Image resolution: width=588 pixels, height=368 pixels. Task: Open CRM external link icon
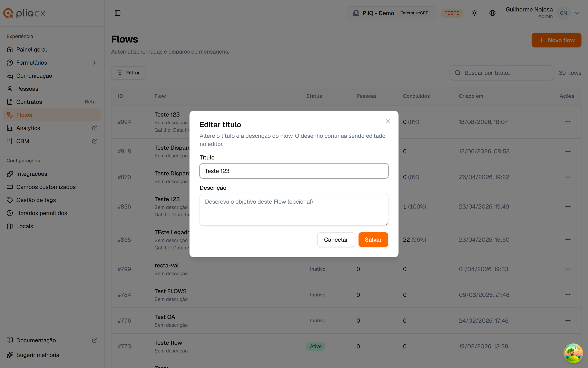coord(95,141)
